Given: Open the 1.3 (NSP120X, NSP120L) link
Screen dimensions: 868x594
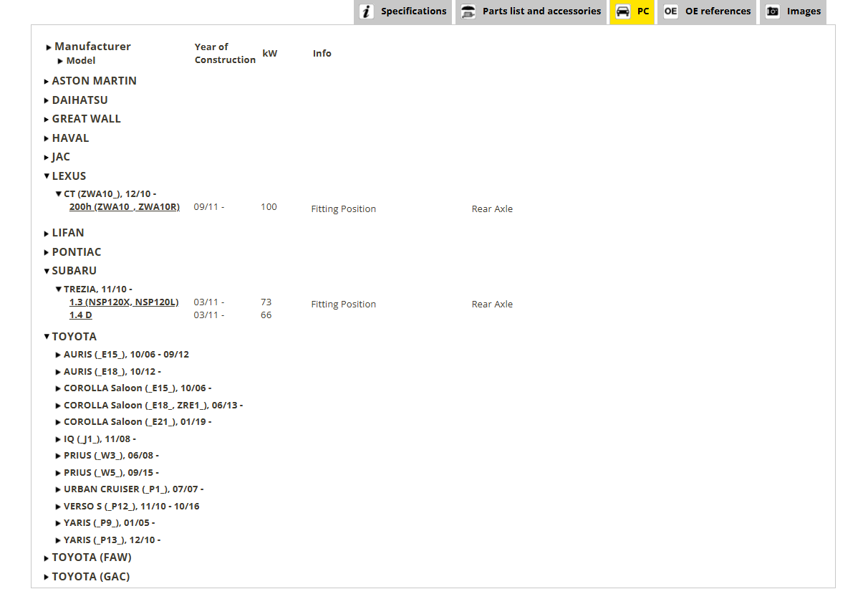Looking at the screenshot, I should tap(124, 302).
